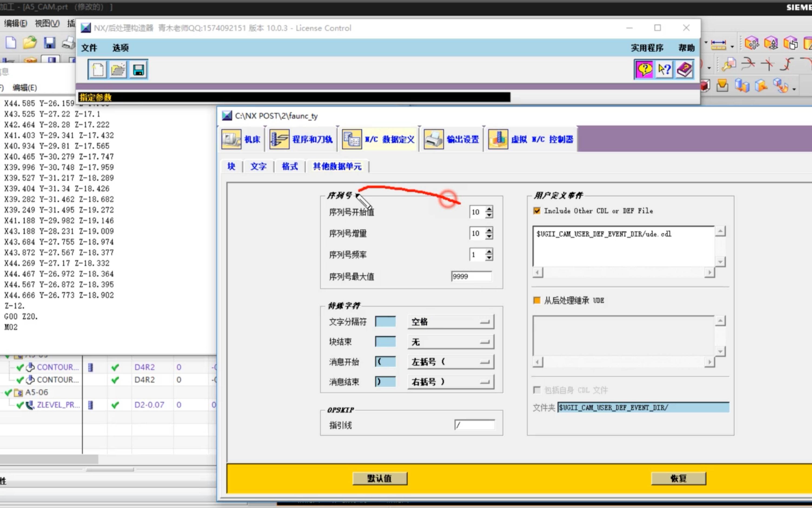
Task: Open the 块结束 无 dropdown
Action: pos(450,342)
